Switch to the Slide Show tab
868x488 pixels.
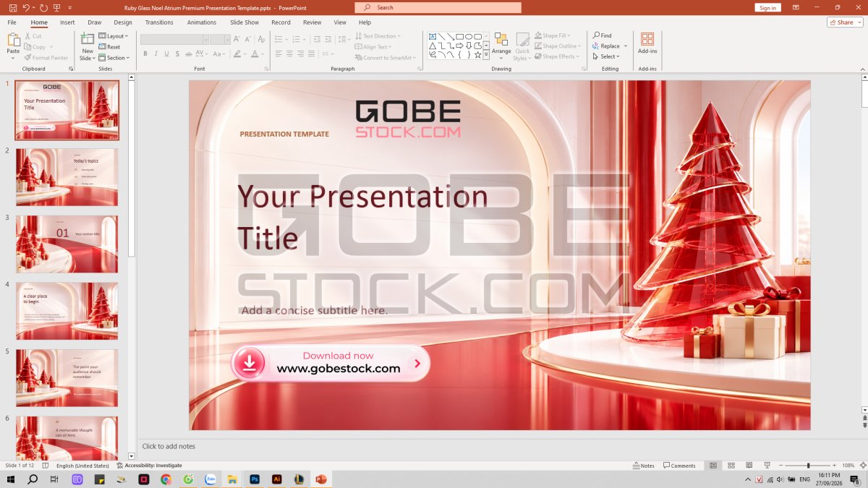click(244, 22)
